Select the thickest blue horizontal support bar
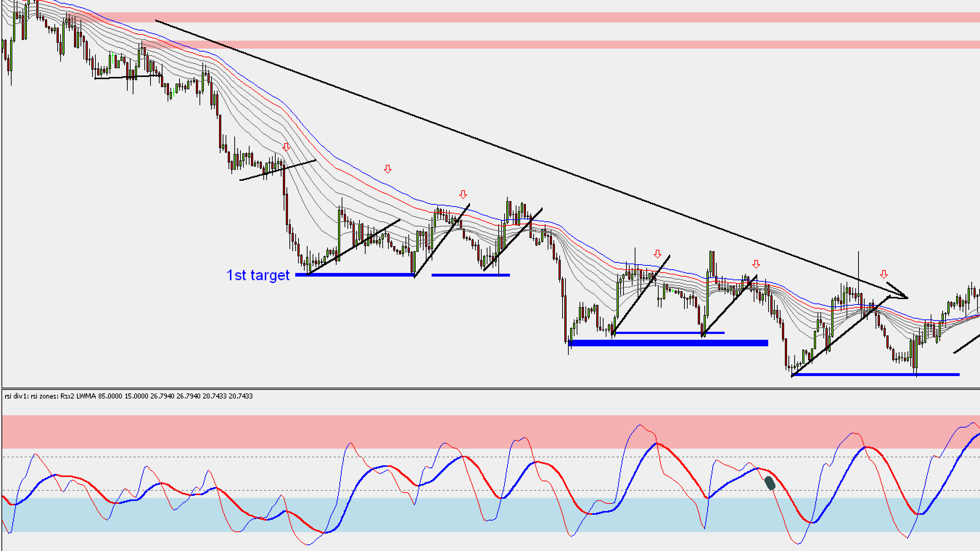The height and width of the screenshot is (551, 980). click(668, 343)
